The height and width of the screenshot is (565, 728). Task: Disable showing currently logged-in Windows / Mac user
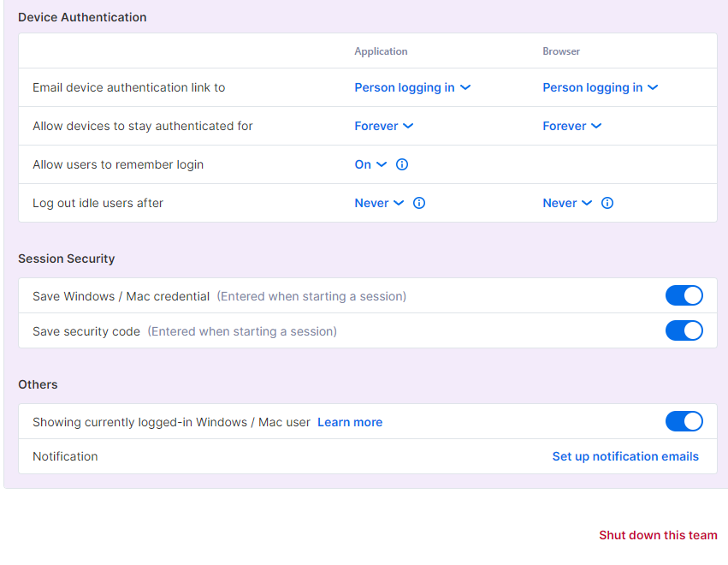[684, 421]
